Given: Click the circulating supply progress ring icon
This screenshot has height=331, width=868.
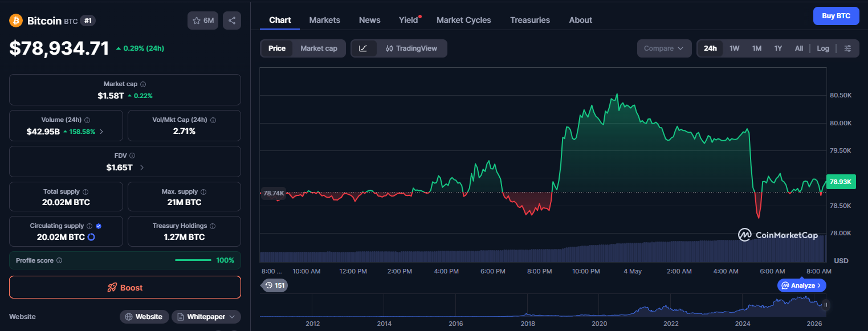Looking at the screenshot, I should tap(91, 237).
